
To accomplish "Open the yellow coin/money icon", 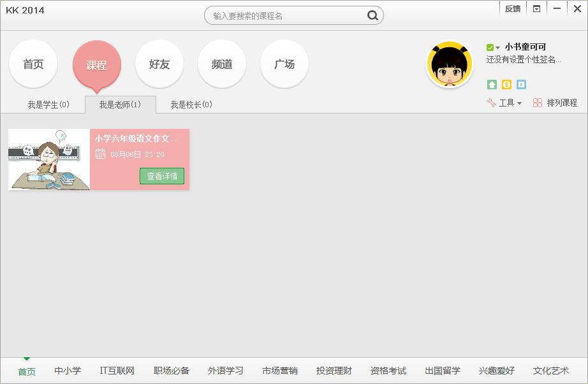I will [x=506, y=85].
